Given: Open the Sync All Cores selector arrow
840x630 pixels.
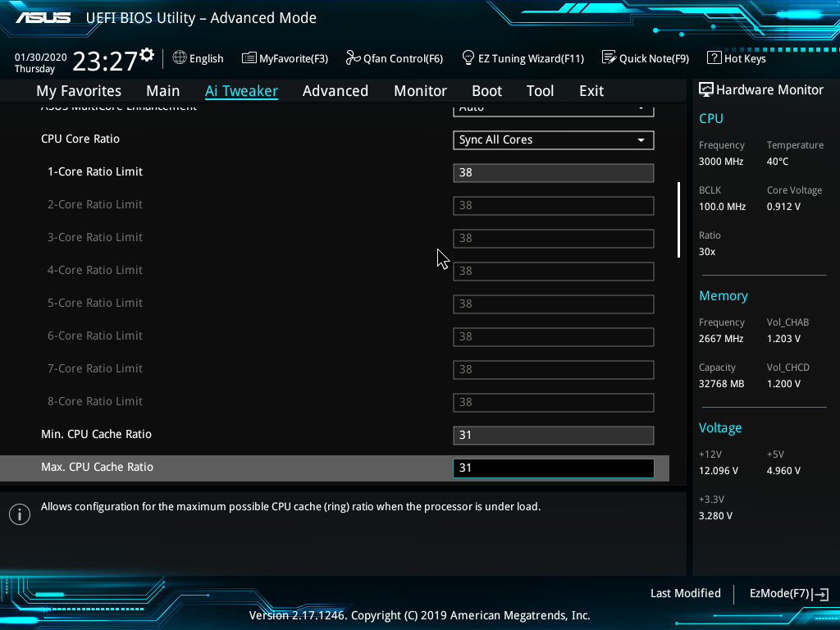Looking at the screenshot, I should coord(640,139).
